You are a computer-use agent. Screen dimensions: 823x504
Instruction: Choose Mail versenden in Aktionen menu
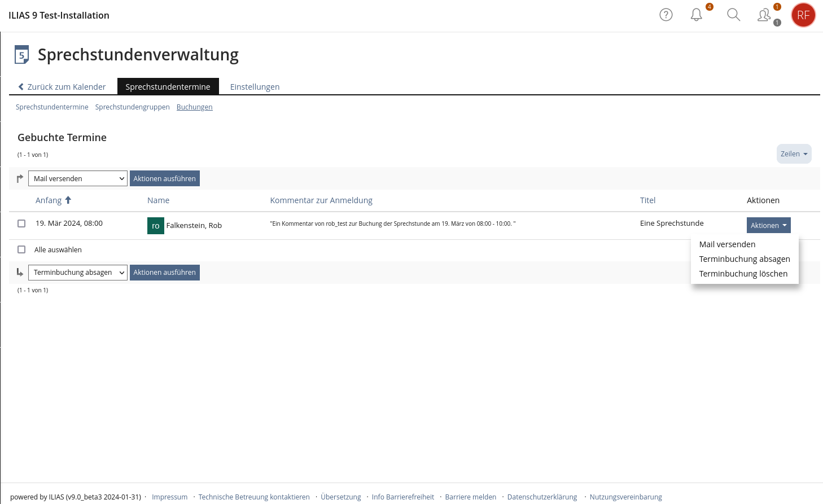(727, 244)
